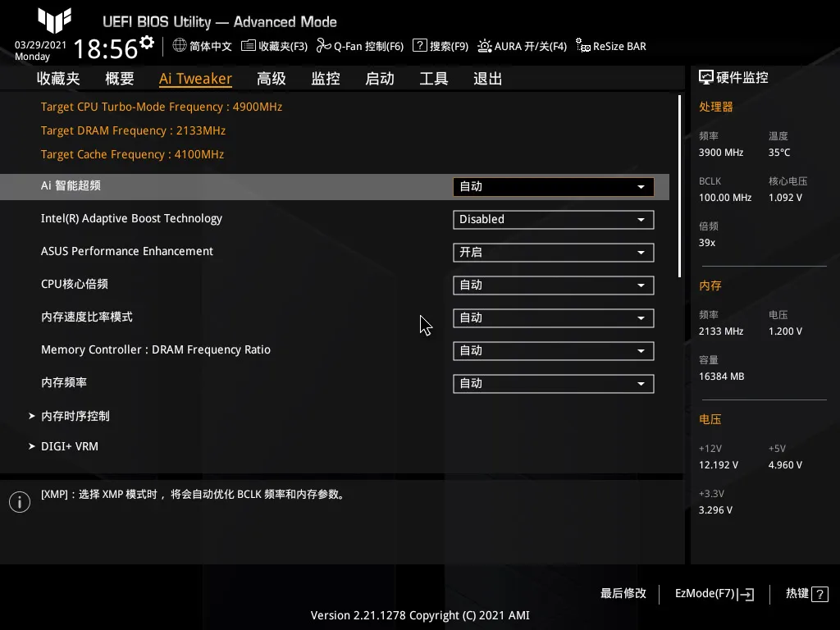Select the Ai Tweaker tab
840x630 pixels.
point(195,79)
